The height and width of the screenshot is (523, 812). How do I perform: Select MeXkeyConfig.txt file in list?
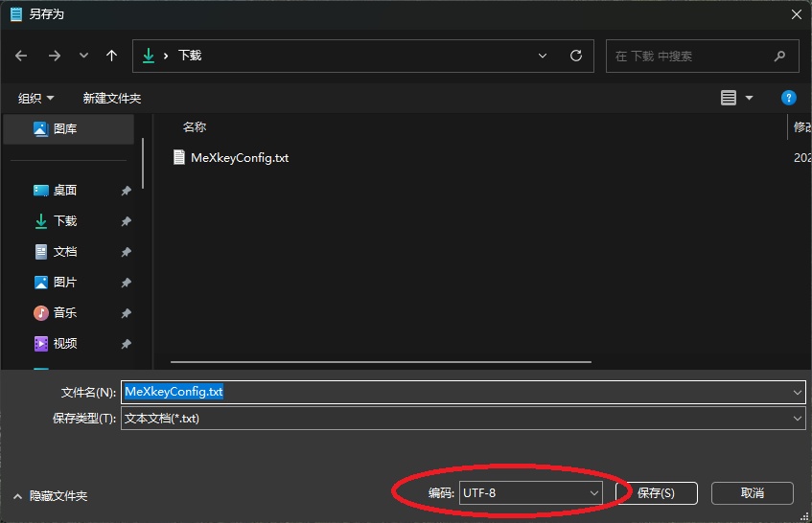point(239,158)
